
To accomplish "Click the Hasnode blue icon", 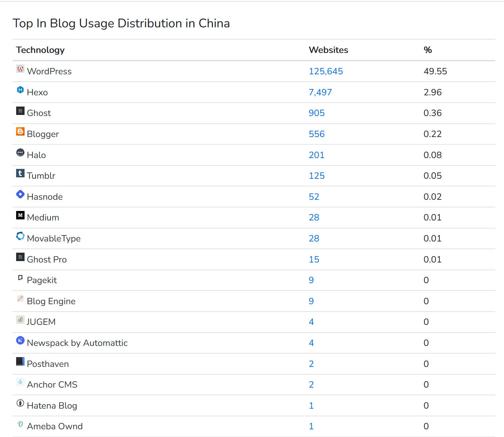I will pos(20,194).
